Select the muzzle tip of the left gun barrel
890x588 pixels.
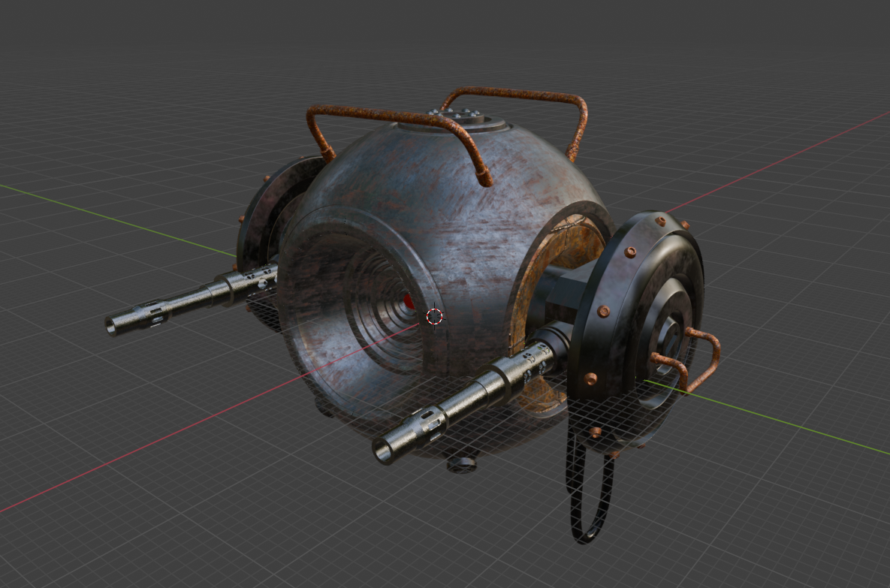(x=111, y=327)
